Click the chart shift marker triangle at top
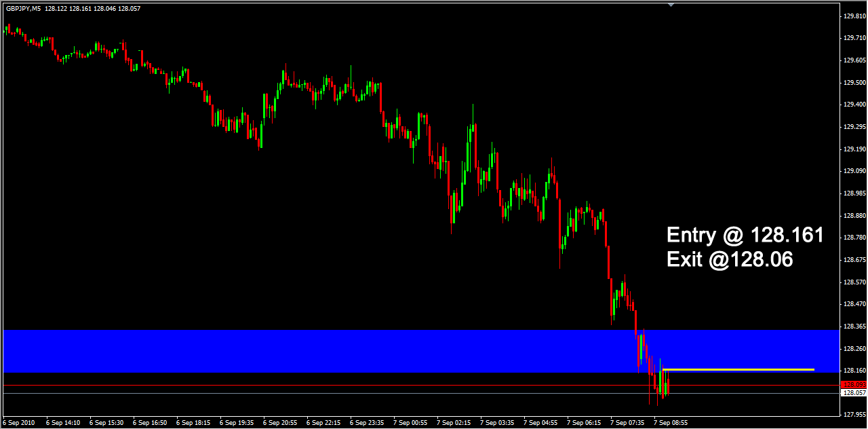 [x=673, y=5]
